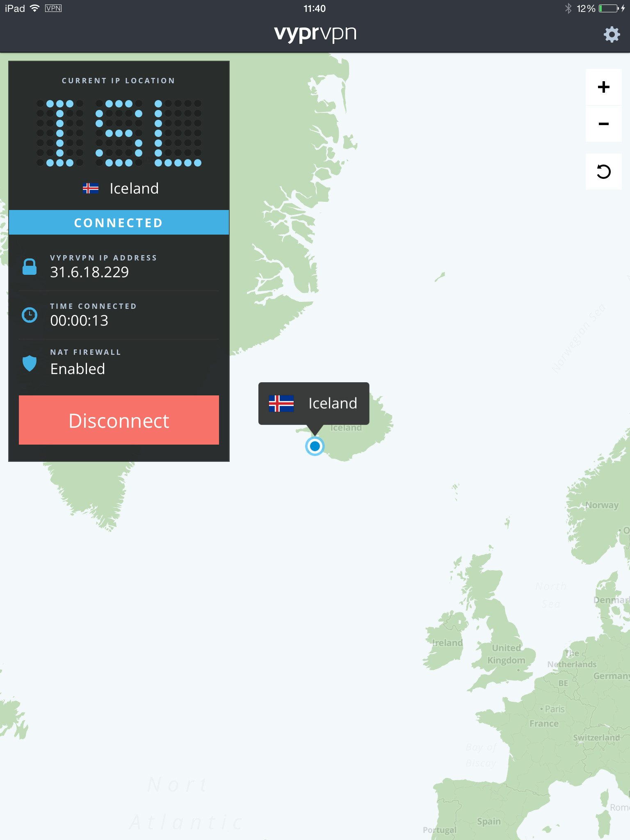Screen dimensions: 630x840
Task: Tap the clock icon beside Time Connected
Action: coord(30,315)
